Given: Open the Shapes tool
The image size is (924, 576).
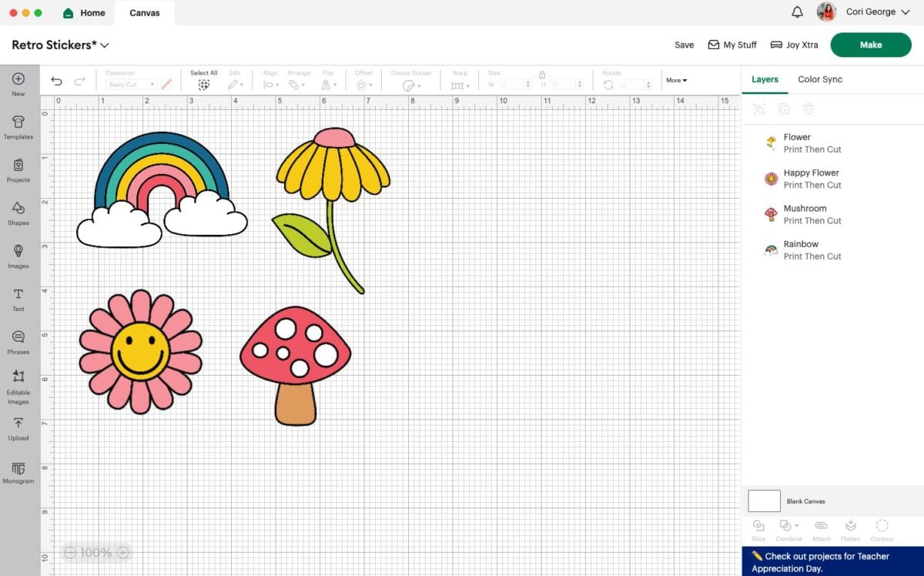Looking at the screenshot, I should tap(18, 213).
